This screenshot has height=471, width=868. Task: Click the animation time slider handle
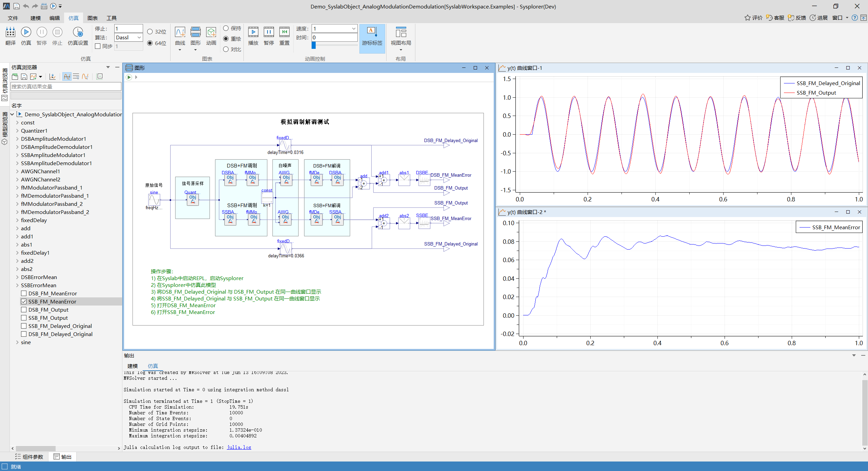[x=314, y=45]
